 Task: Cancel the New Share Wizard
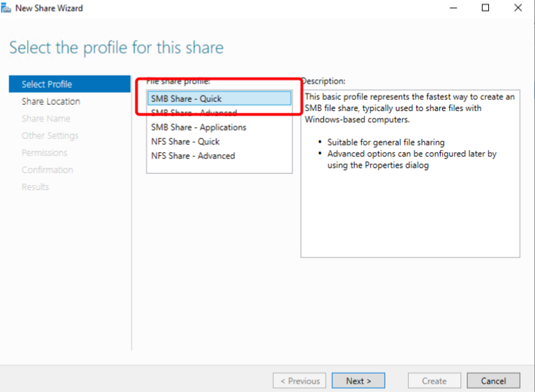pyautogui.click(x=493, y=381)
